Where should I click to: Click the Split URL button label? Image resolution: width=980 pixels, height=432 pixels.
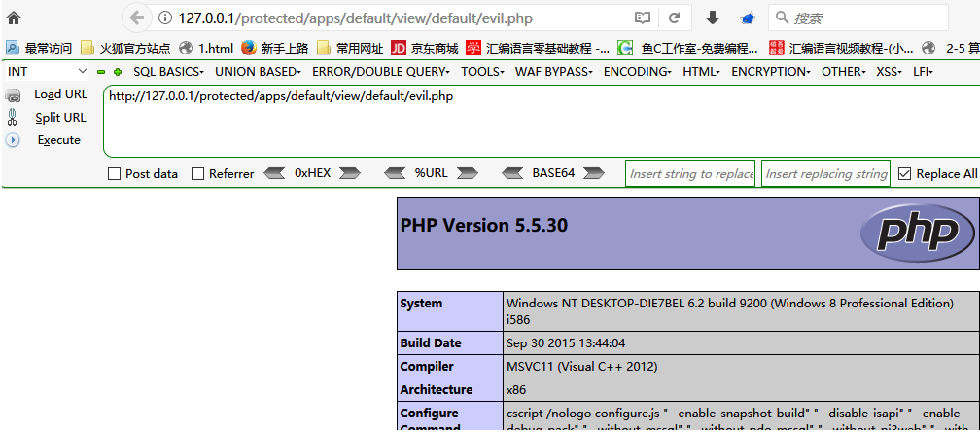point(60,118)
